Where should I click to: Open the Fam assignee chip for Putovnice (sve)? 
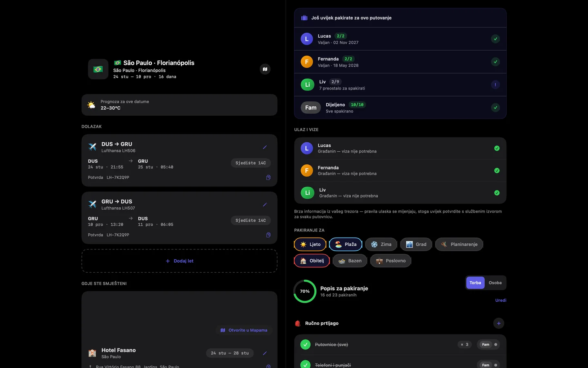tap(488, 345)
